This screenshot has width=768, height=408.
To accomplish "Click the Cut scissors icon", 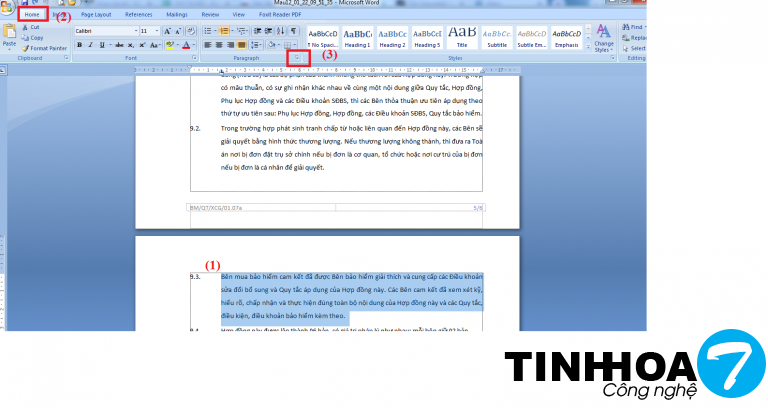I will (x=25, y=27).
